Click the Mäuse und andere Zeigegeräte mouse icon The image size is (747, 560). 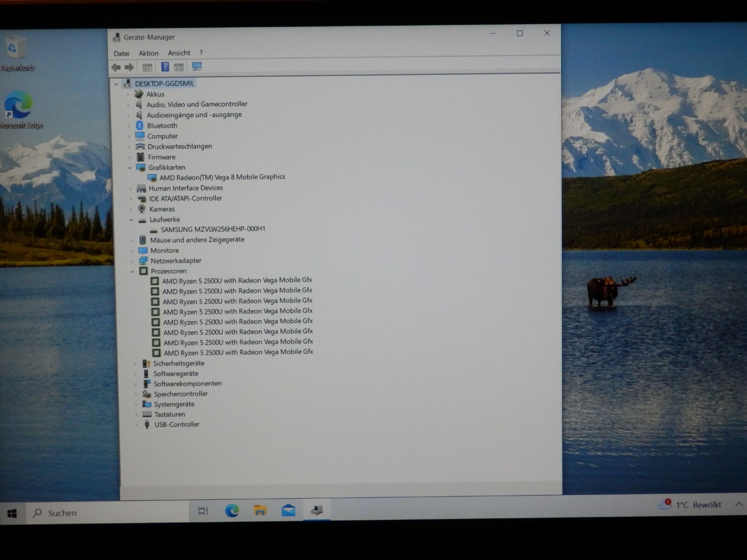(x=142, y=240)
